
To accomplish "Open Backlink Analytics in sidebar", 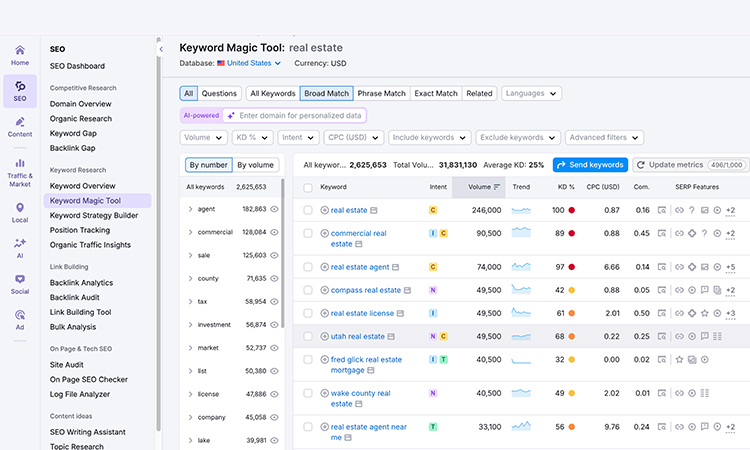I will tap(81, 283).
